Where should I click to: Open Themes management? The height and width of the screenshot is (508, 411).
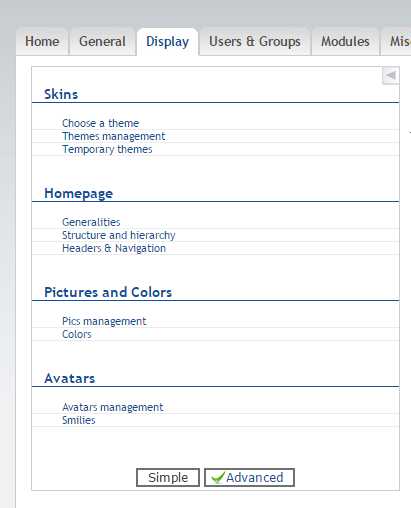click(x=113, y=136)
